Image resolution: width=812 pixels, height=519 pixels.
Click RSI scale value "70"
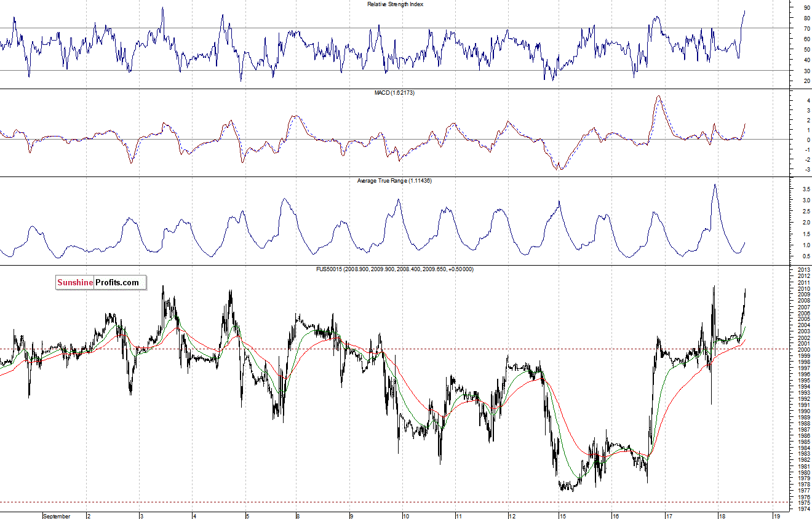[806, 29]
